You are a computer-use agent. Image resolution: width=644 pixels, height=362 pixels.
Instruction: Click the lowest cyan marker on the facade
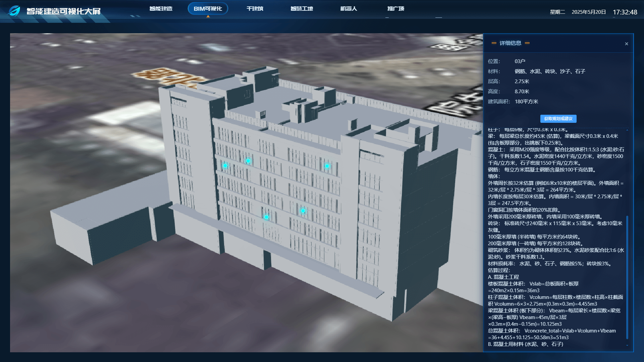point(266,217)
